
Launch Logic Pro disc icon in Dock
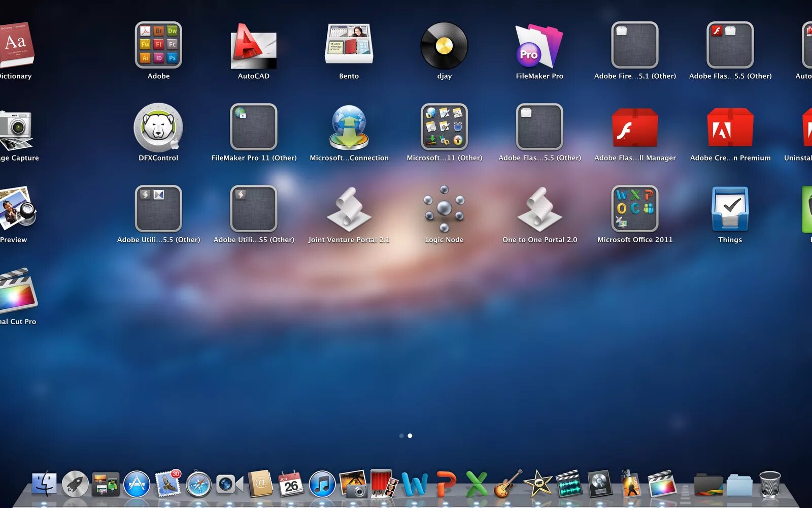click(600, 484)
